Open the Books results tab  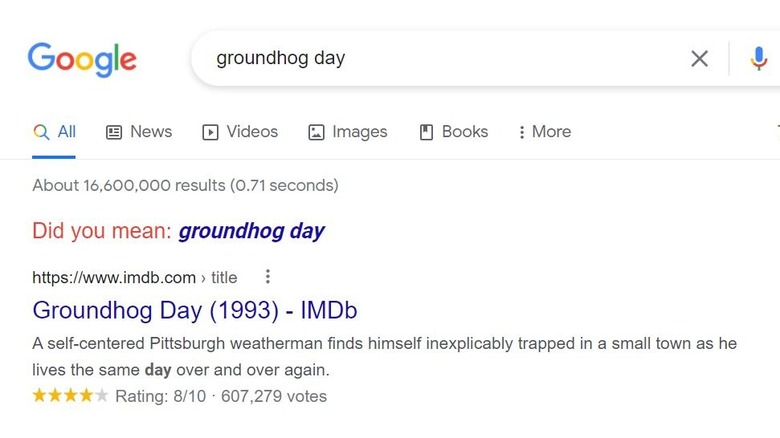(x=465, y=132)
